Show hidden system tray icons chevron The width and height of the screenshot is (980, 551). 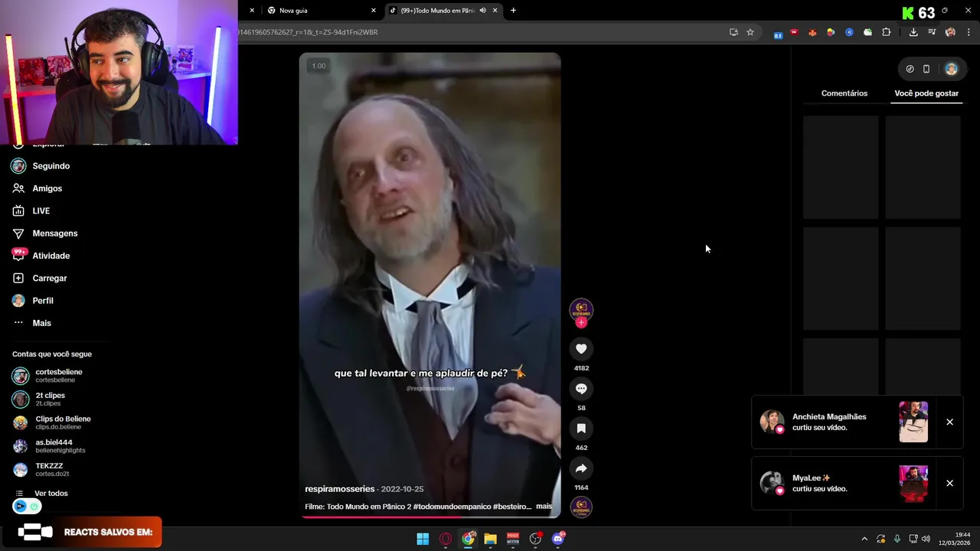click(864, 539)
